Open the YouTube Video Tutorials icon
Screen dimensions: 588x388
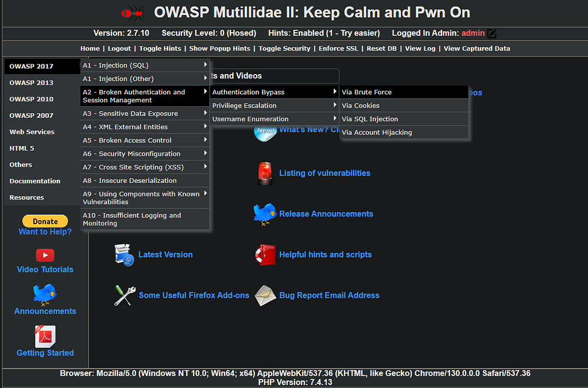(45, 255)
